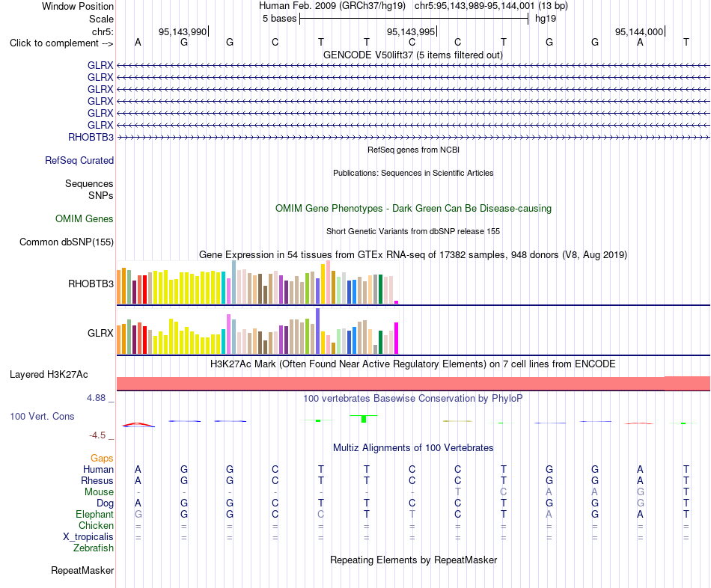Select the 'Layered H3K27Ac' track label
This screenshot has width=711, height=588.
(x=49, y=375)
